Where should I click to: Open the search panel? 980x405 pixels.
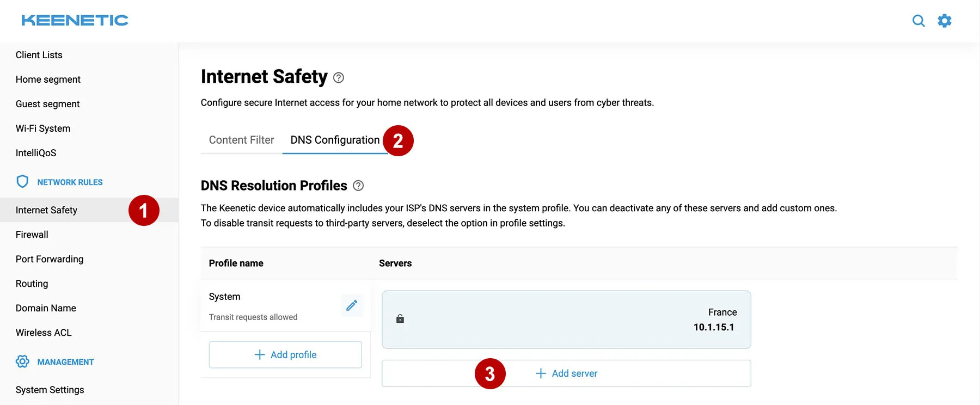coord(918,20)
